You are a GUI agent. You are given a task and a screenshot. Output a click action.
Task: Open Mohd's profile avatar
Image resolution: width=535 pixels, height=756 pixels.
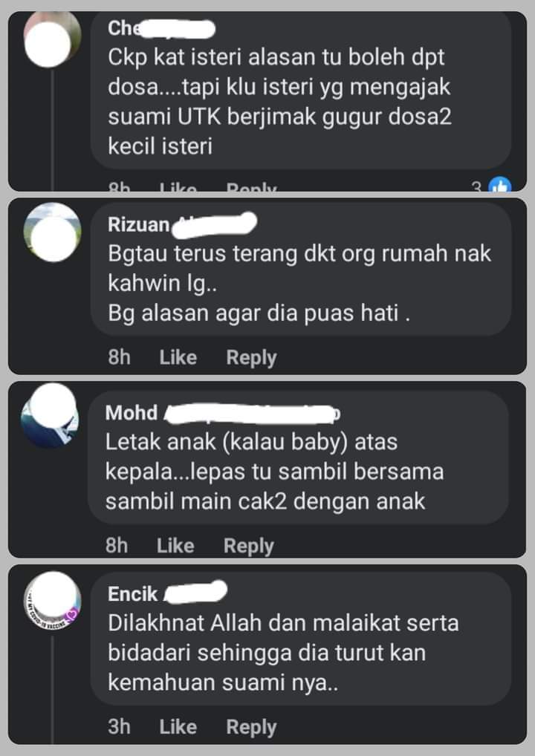[50, 416]
